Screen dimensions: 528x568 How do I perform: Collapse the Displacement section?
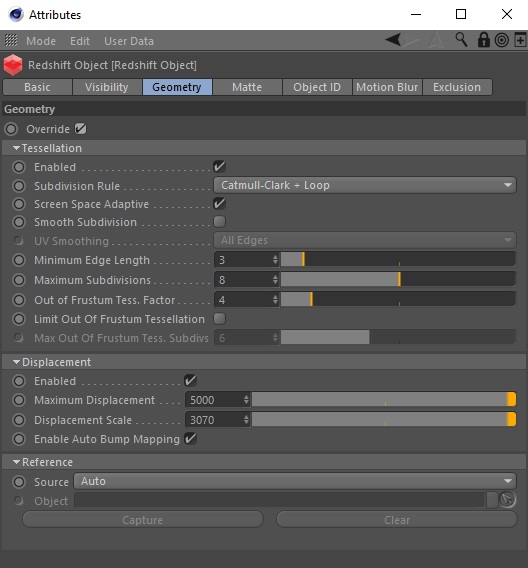(x=16, y=362)
